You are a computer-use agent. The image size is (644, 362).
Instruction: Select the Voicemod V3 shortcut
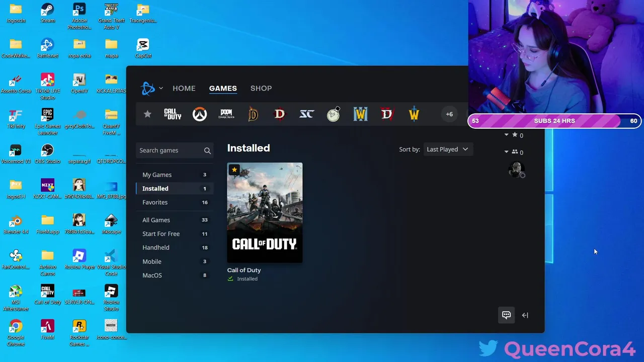(16, 154)
